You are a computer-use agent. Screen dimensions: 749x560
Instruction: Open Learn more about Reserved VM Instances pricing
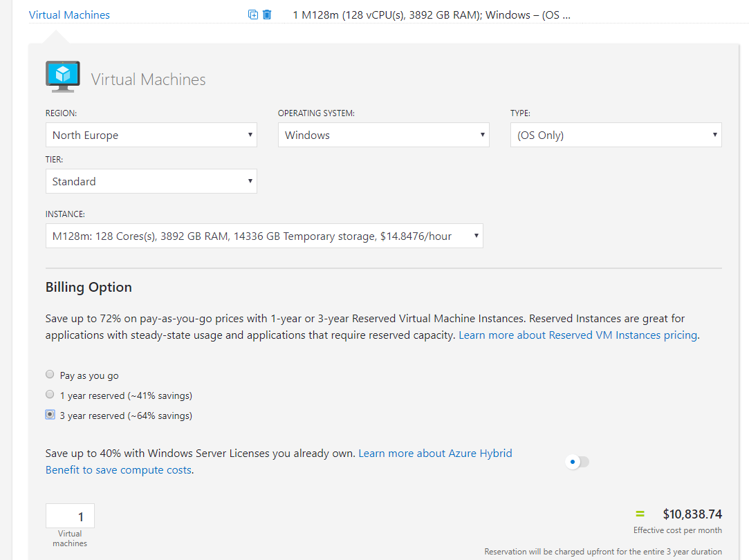point(578,335)
